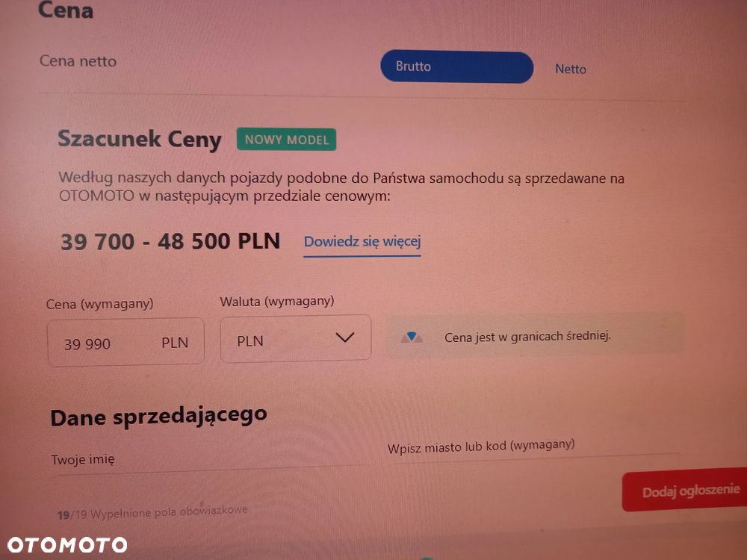This screenshot has width=747, height=560.
Task: Click the Twoje imię name field
Action: (x=210, y=461)
